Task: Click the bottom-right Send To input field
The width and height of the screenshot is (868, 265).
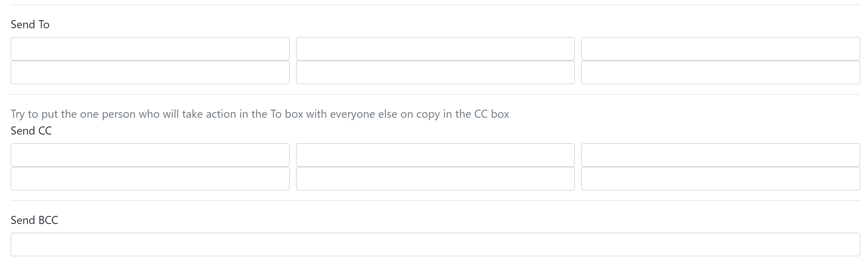Action: 720,72
